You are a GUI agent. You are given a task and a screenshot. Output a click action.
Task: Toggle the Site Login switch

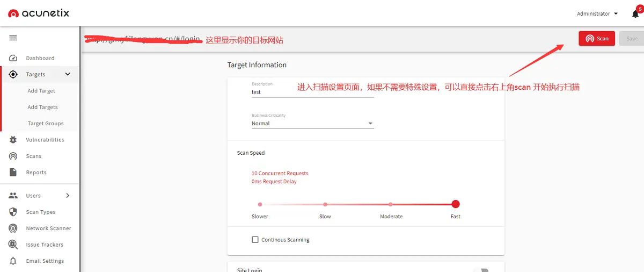click(x=481, y=270)
